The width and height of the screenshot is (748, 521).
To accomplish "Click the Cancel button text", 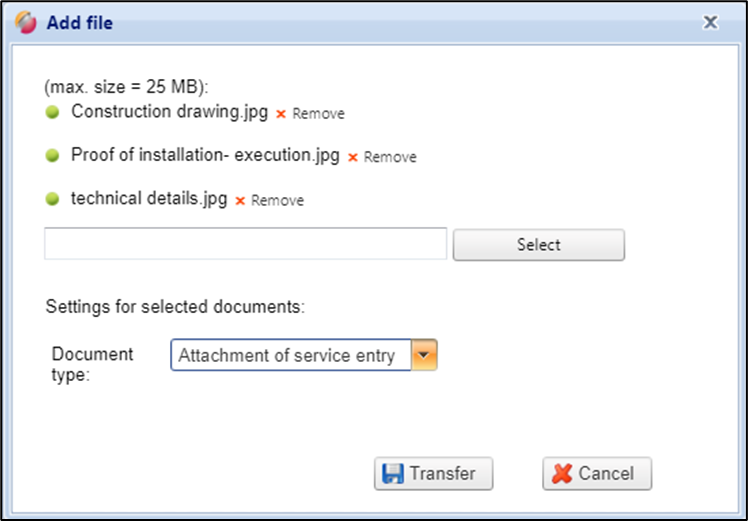I will click(x=606, y=474).
